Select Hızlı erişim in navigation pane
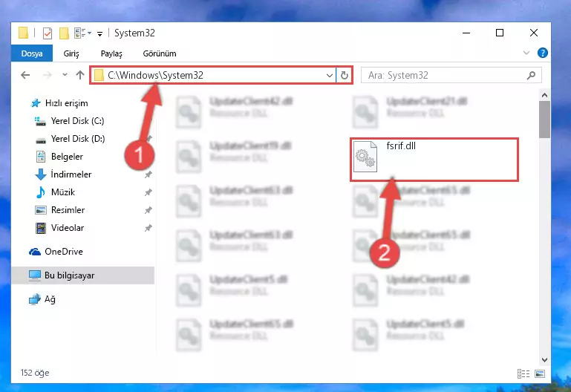571x392 pixels. tap(66, 103)
